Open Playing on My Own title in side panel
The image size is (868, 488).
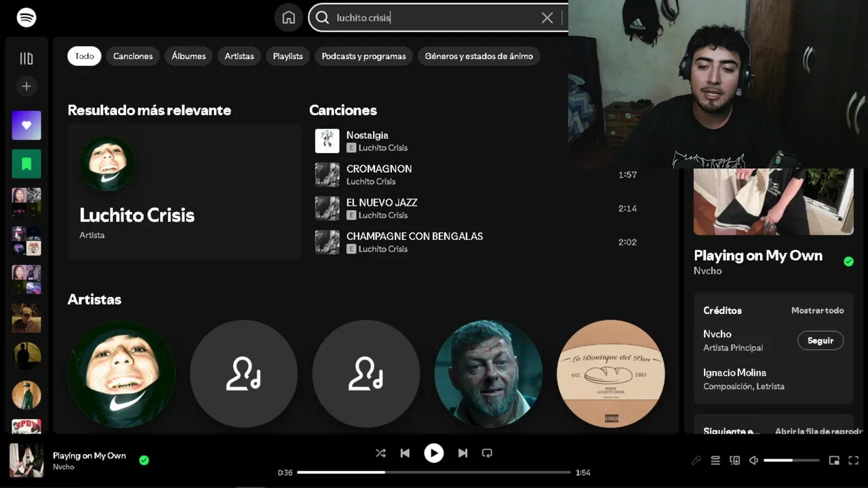coord(758,256)
